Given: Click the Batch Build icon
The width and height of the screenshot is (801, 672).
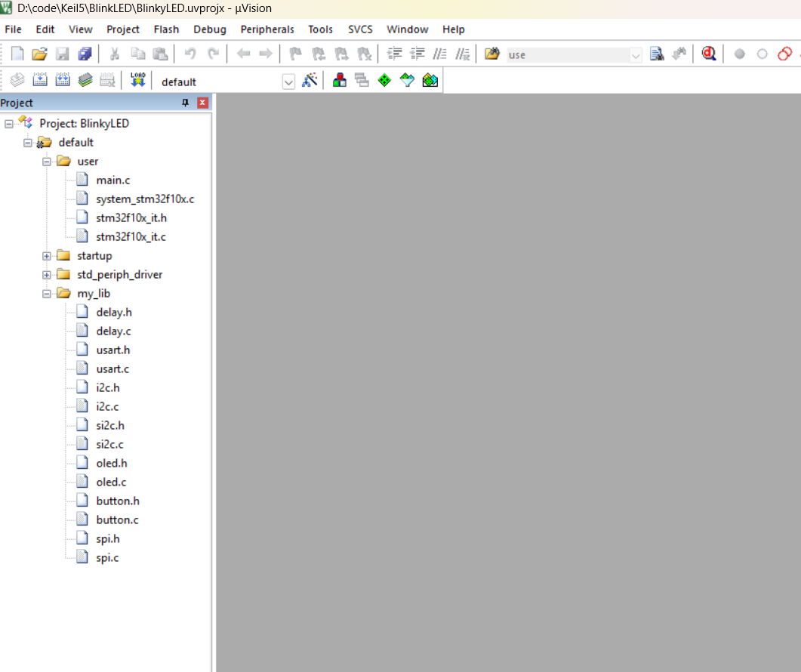Looking at the screenshot, I should coord(85,80).
